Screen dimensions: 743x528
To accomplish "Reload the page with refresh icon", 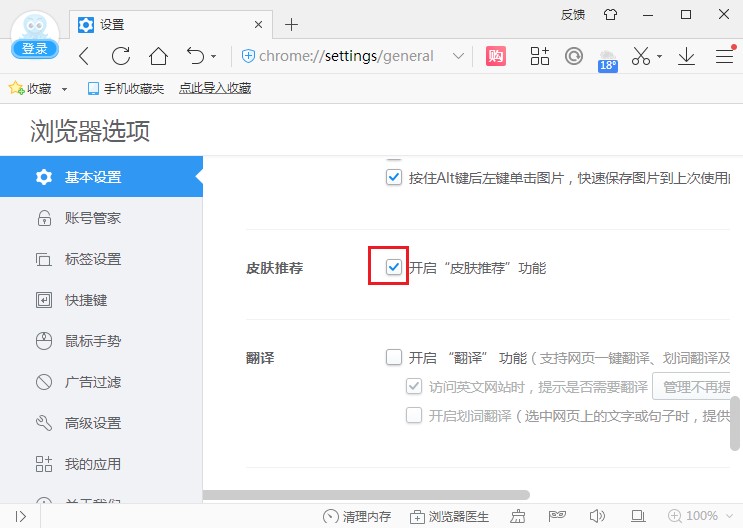I will [x=121, y=56].
